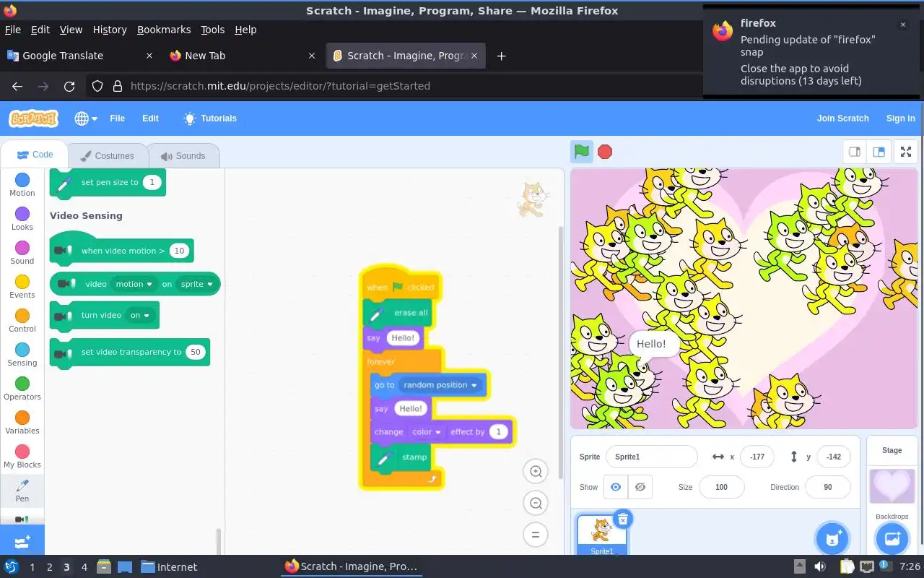Screen dimensions: 924x578
Task: Select the Stage backdrop thumbnail
Action: click(892, 486)
